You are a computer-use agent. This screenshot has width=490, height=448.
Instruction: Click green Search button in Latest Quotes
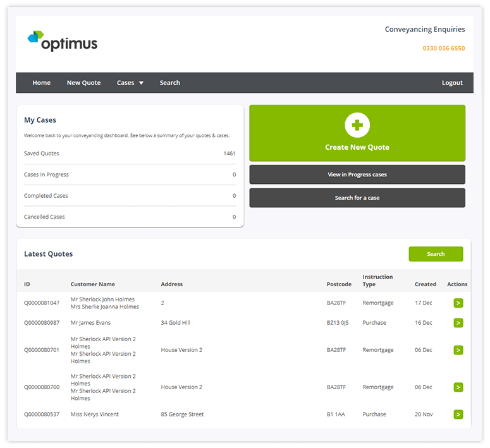[x=436, y=254]
